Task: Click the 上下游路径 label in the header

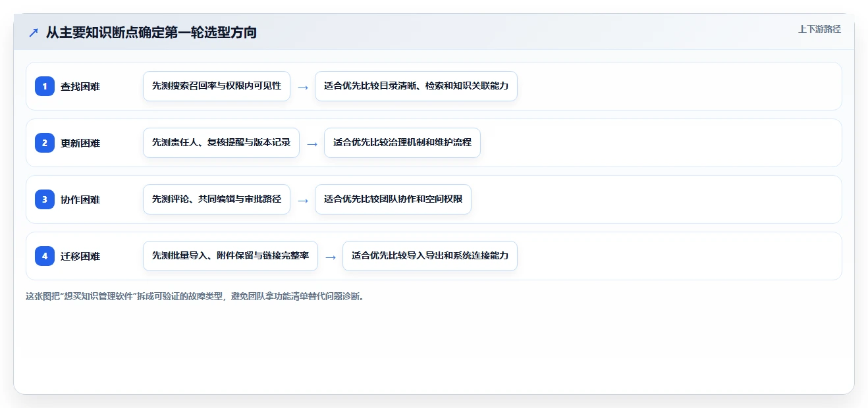Action: point(819,29)
